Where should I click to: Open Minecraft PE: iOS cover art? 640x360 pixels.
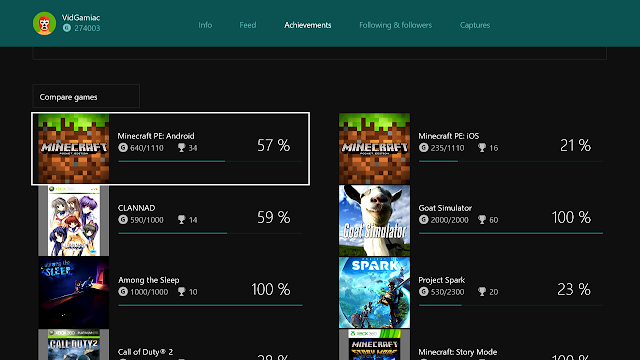click(374, 149)
